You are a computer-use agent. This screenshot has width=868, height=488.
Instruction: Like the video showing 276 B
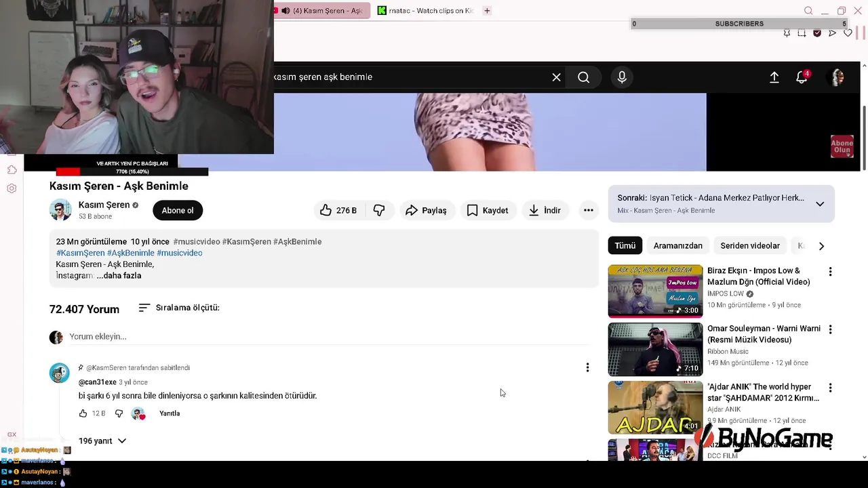coord(338,210)
